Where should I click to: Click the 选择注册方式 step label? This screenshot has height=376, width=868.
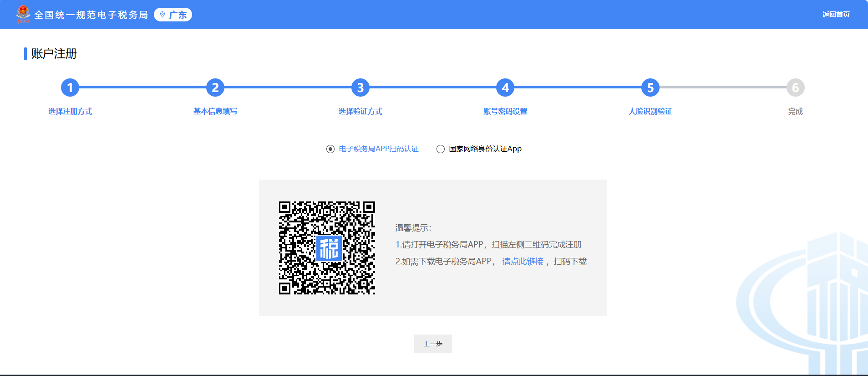tap(70, 112)
